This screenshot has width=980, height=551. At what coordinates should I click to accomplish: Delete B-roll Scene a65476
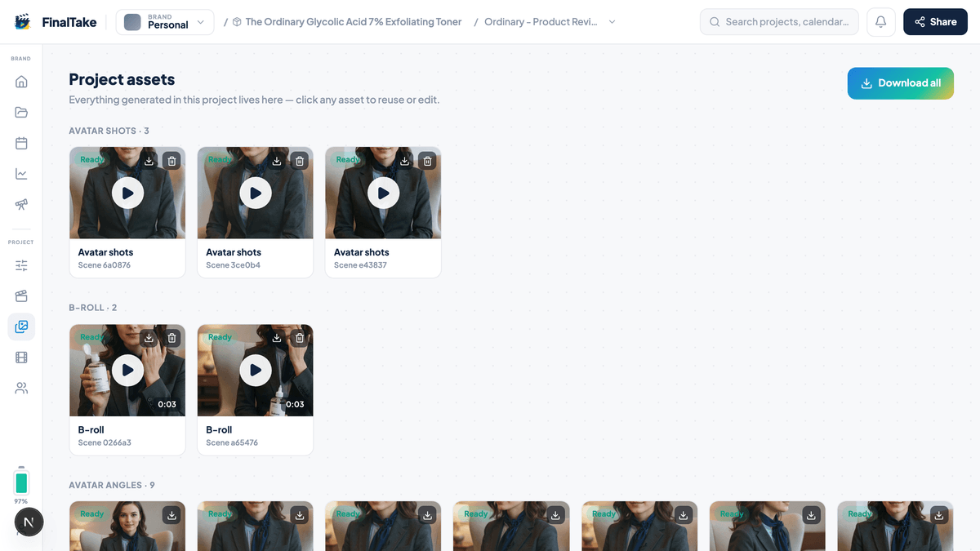[300, 338]
